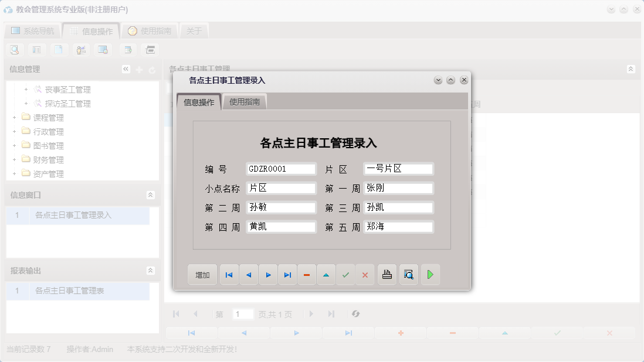Collapse the 报表输出 panel
The height and width of the screenshot is (362, 644).
[x=151, y=271]
